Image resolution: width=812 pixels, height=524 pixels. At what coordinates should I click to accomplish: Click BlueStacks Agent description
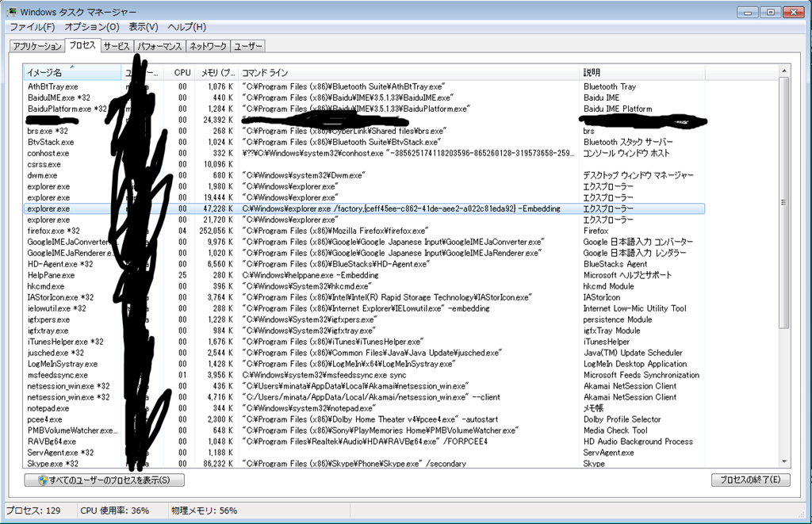click(x=615, y=264)
